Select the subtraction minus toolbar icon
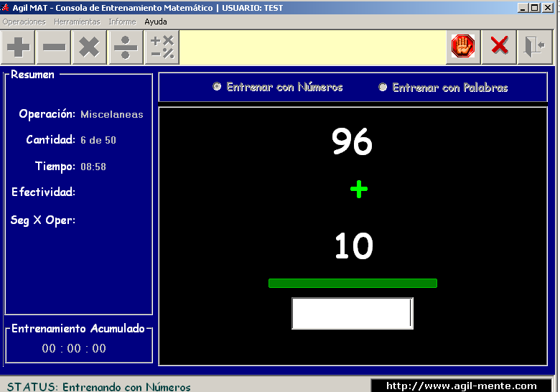The width and height of the screenshot is (560, 392). point(54,47)
